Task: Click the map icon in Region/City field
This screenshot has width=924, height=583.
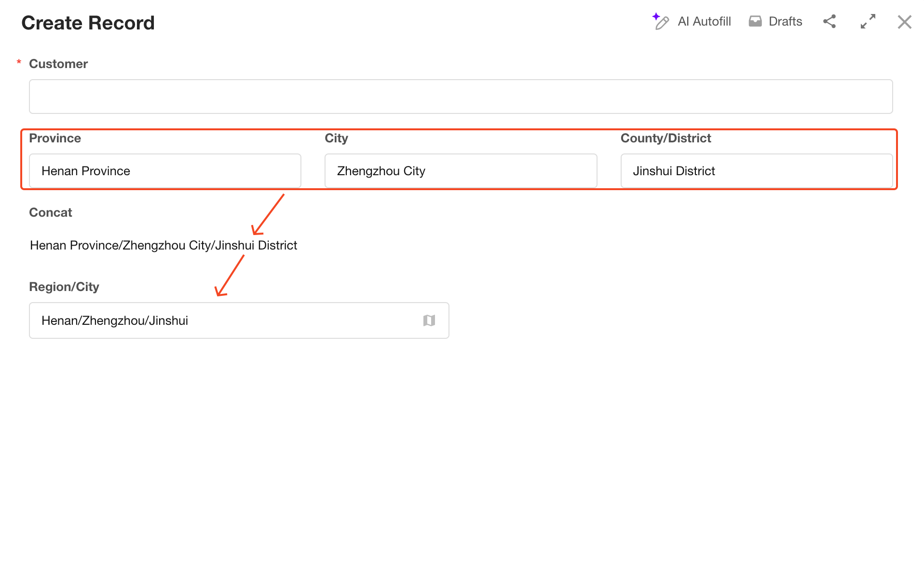Action: pyautogui.click(x=429, y=320)
